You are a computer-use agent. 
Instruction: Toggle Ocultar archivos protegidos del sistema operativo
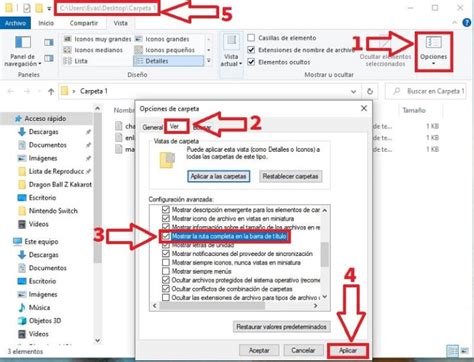pos(166,280)
